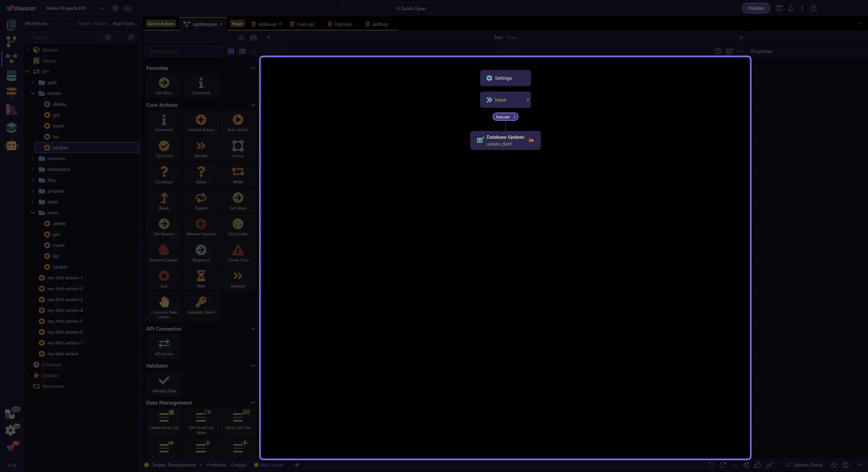Switch actions panel to list view
The image size is (868, 472).
click(x=242, y=51)
